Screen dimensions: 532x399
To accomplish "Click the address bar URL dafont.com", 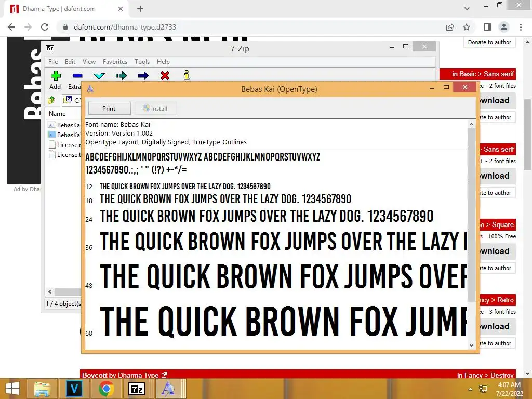I will (x=125, y=27).
